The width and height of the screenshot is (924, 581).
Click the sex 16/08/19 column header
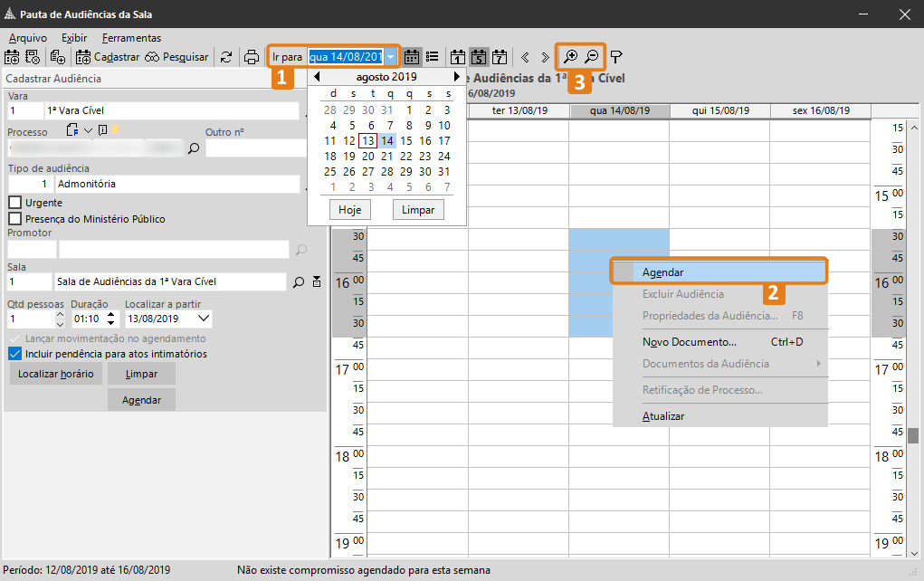pyautogui.click(x=821, y=110)
